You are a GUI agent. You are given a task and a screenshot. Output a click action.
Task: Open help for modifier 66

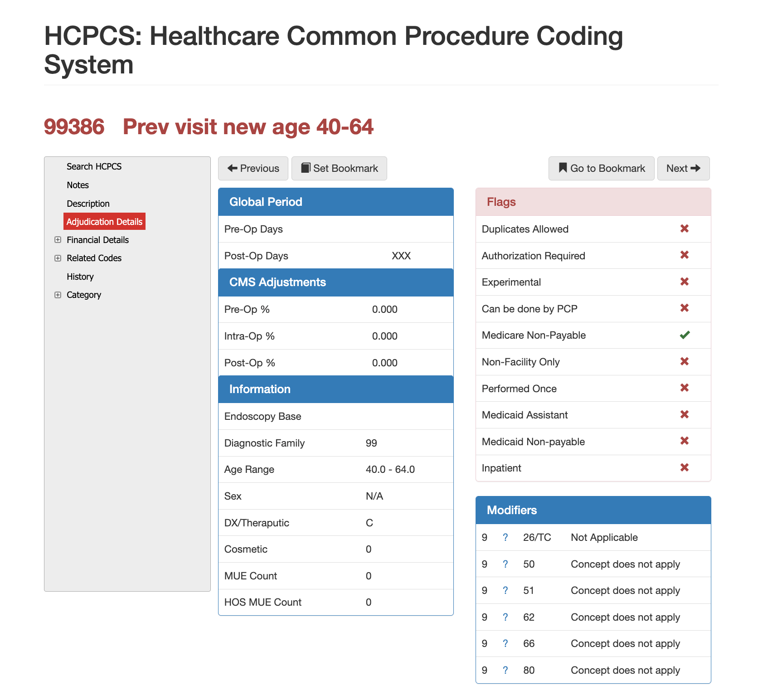click(505, 644)
